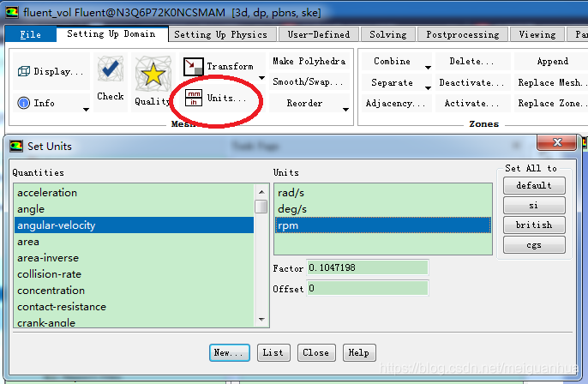This screenshot has width=588, height=384.
Task: Choose rad/s unit
Action: (383, 193)
